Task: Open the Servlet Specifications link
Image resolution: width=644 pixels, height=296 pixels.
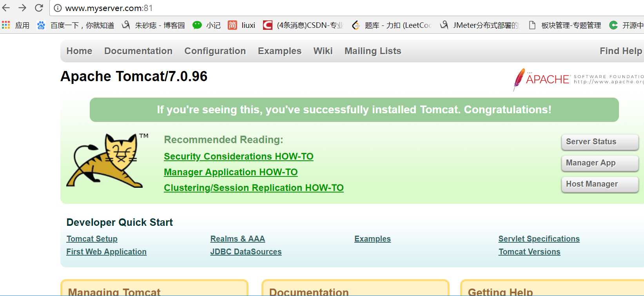Action: coord(539,239)
